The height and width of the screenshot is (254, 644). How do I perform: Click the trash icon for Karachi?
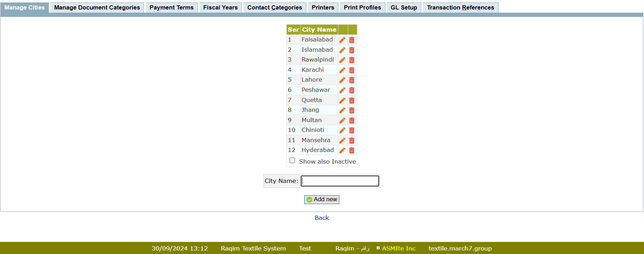352,70
